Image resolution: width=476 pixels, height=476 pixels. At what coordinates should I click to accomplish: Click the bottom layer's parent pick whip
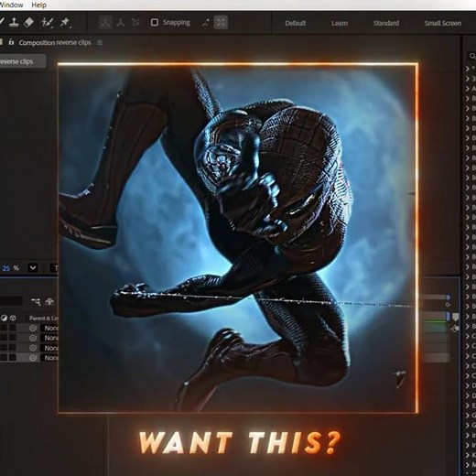tap(33, 358)
